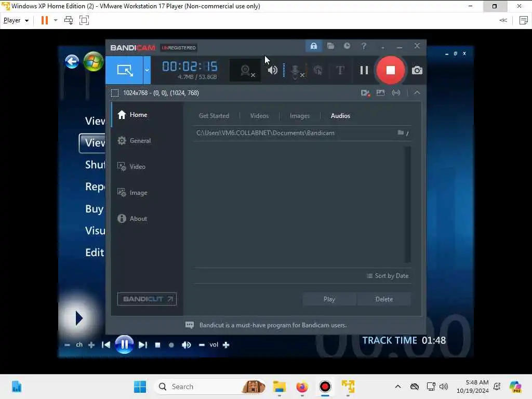The width and height of the screenshot is (532, 399).
Task: Open File Explorer from the taskbar
Action: [x=279, y=387]
